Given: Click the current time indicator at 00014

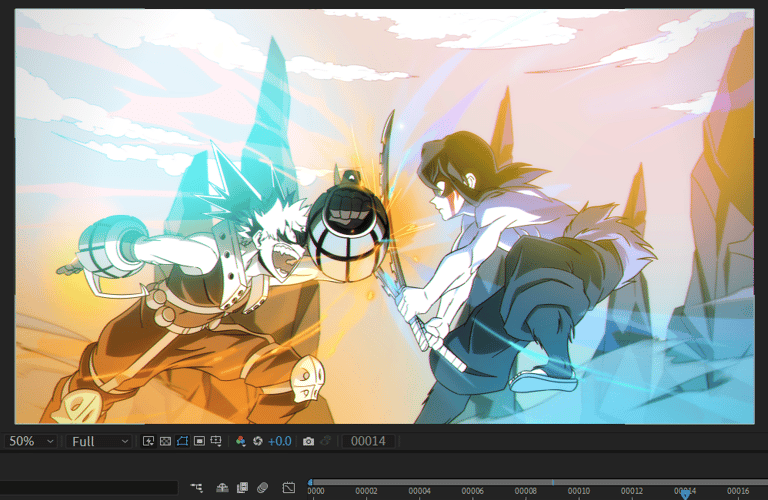Looking at the screenshot, I should (685, 495).
